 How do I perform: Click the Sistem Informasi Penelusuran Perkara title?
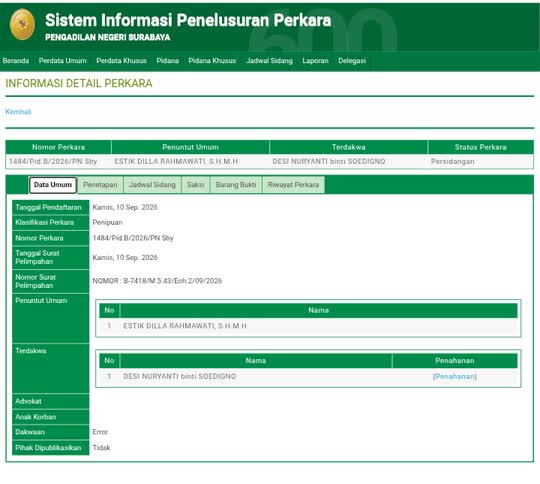click(x=188, y=20)
